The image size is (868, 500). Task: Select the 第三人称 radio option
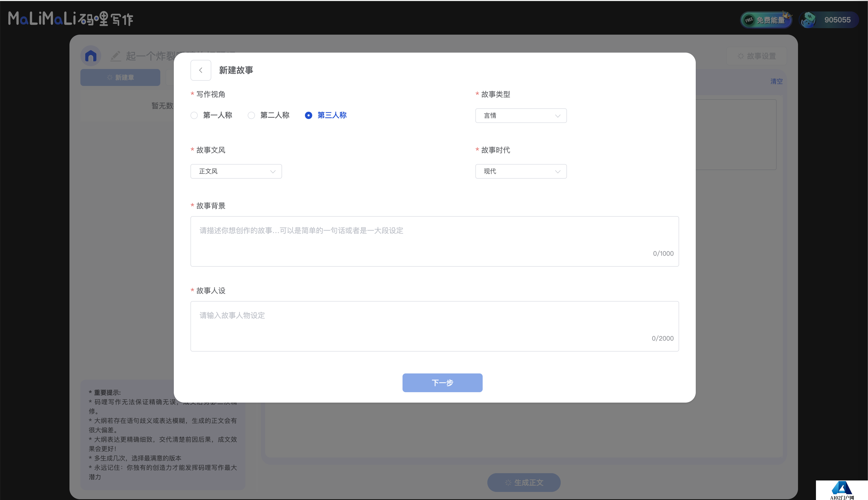(x=325, y=115)
